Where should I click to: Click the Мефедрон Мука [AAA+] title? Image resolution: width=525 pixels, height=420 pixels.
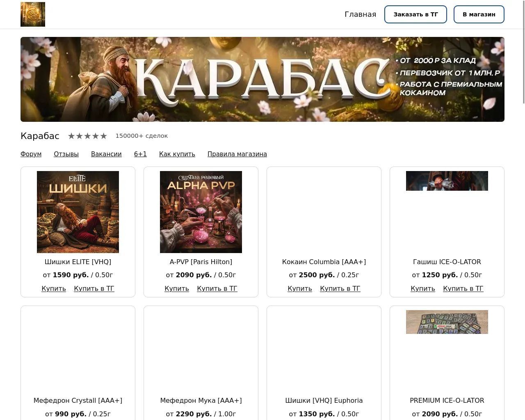(201, 400)
